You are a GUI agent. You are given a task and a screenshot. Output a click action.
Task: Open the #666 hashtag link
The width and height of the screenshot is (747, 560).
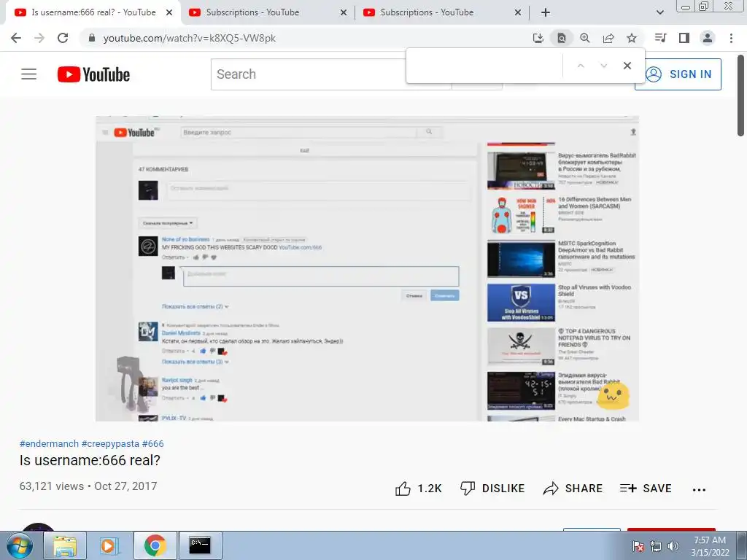tap(152, 444)
